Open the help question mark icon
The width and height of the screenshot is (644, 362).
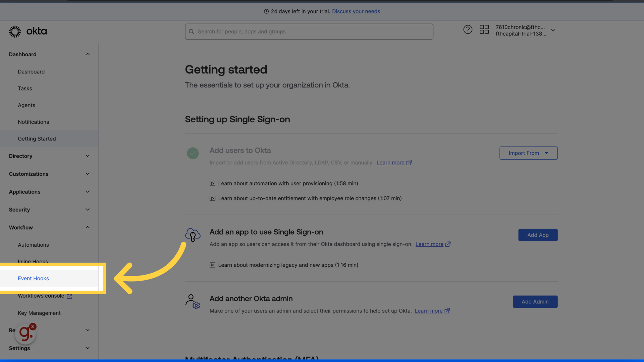point(468,30)
